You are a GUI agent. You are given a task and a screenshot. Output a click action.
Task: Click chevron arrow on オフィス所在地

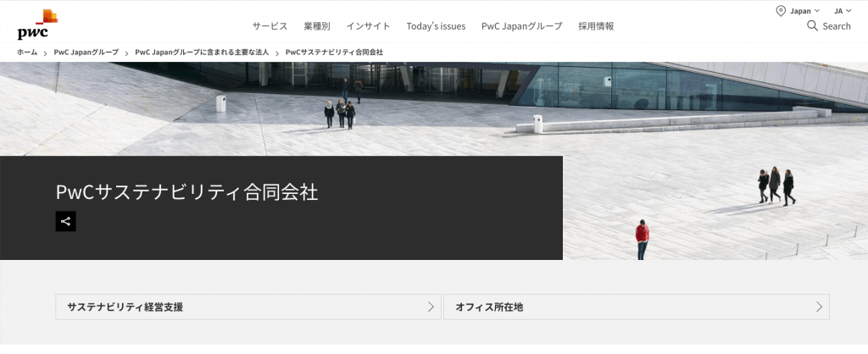[819, 307]
